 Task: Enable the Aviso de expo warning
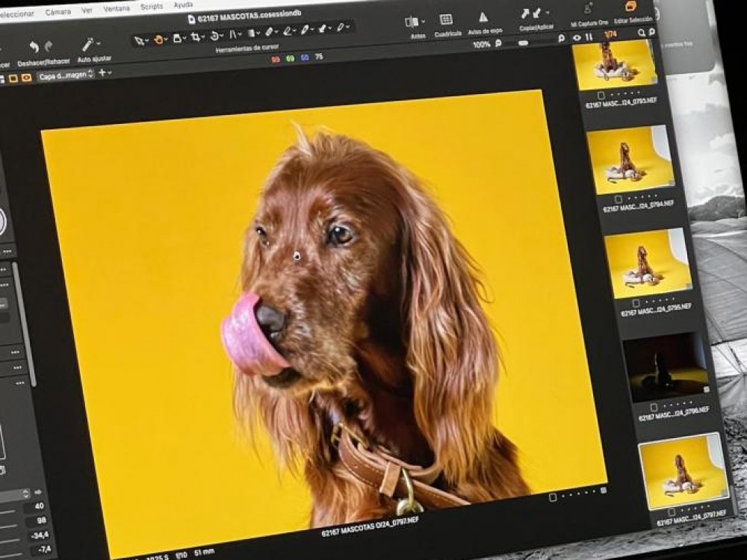(483, 17)
